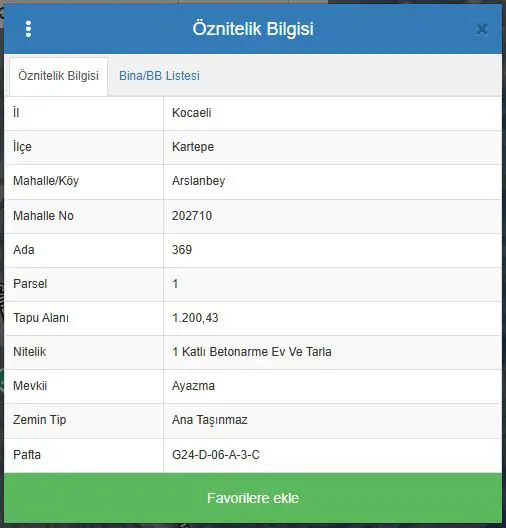The width and height of the screenshot is (506, 528).
Task: Click the Ada label
Action: (24, 250)
